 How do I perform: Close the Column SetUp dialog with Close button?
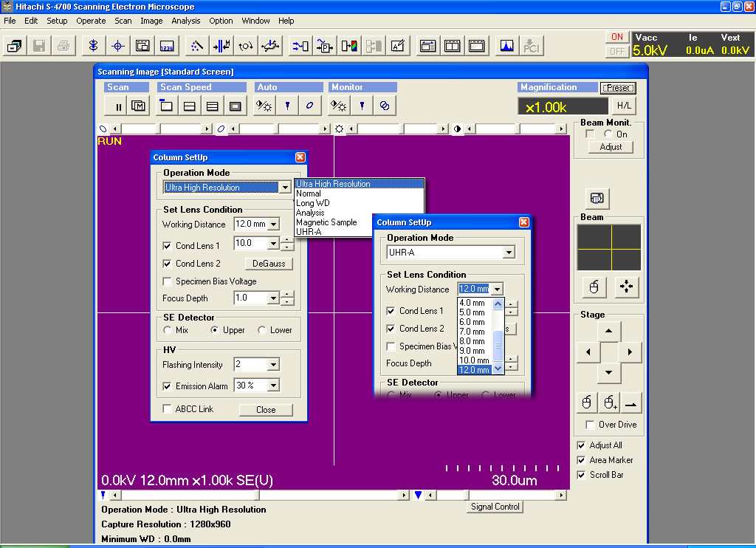click(x=266, y=410)
